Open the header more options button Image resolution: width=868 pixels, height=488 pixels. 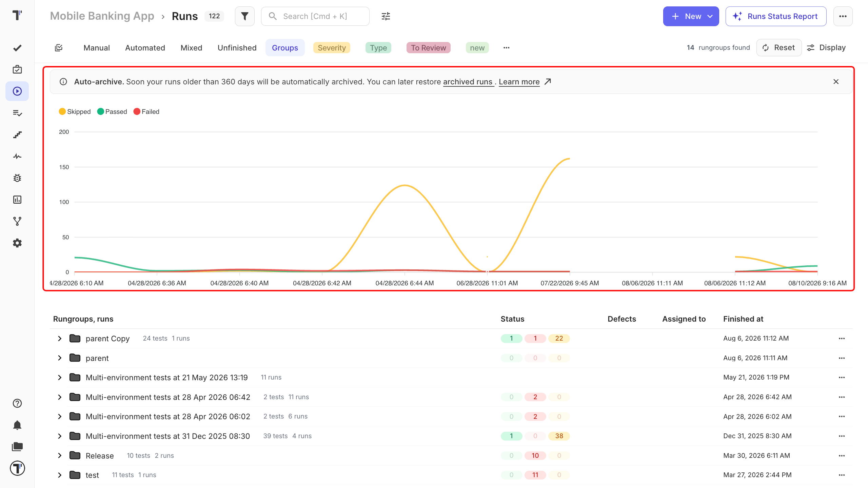tap(843, 16)
